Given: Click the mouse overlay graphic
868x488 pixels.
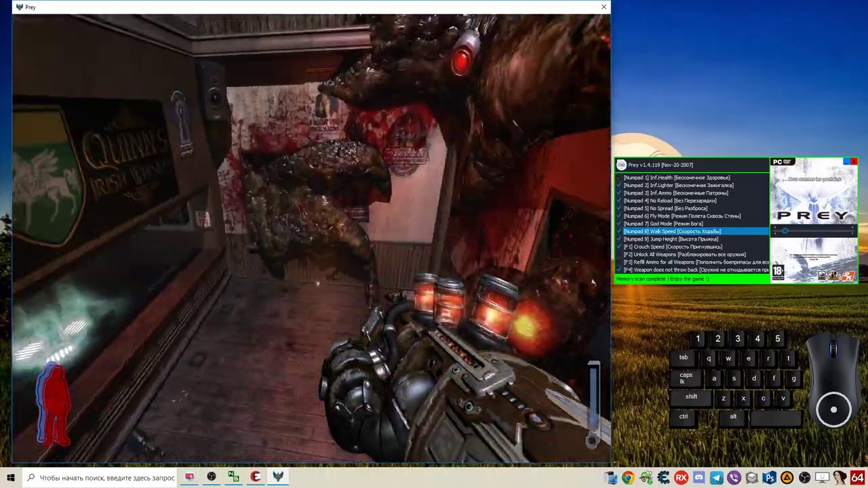Looking at the screenshot, I should coord(833,381).
